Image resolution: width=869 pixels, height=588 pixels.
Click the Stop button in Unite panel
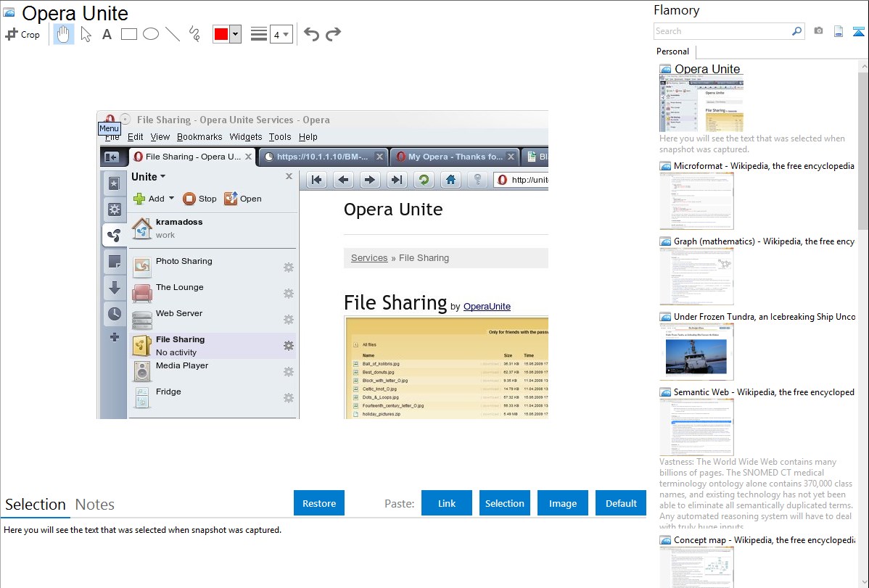point(200,199)
